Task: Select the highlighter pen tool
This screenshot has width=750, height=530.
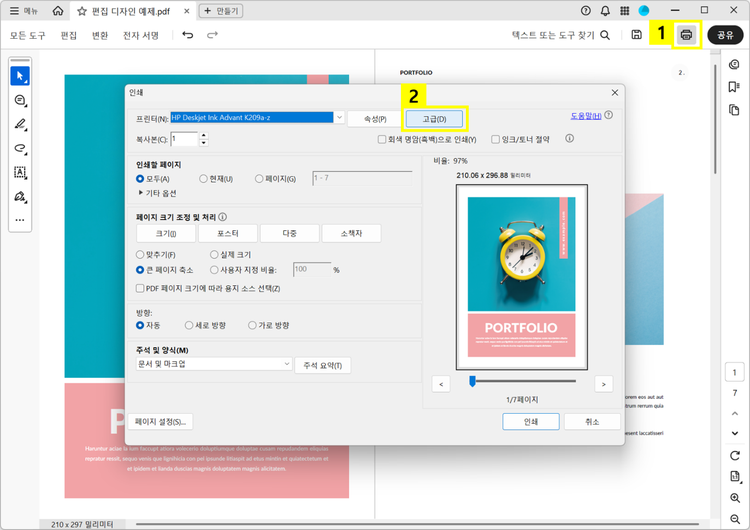Action: coord(20,124)
